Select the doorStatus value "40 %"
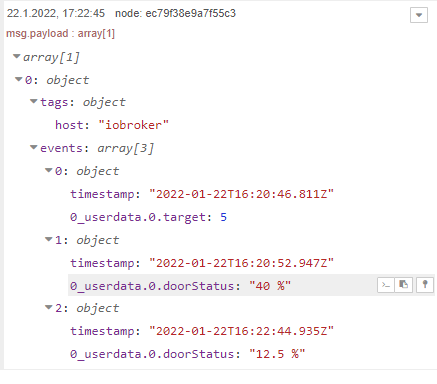 pos(270,286)
